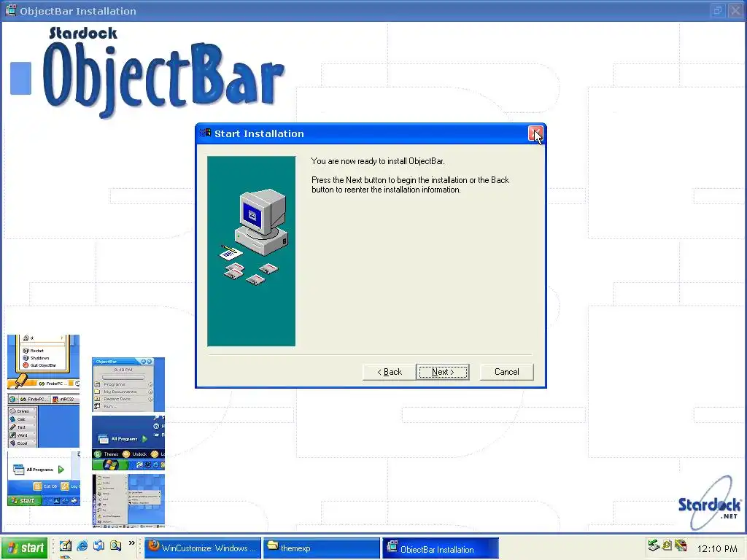The height and width of the screenshot is (560, 747).
Task: Click the search folder Quick Launch icon
Action: point(115,545)
